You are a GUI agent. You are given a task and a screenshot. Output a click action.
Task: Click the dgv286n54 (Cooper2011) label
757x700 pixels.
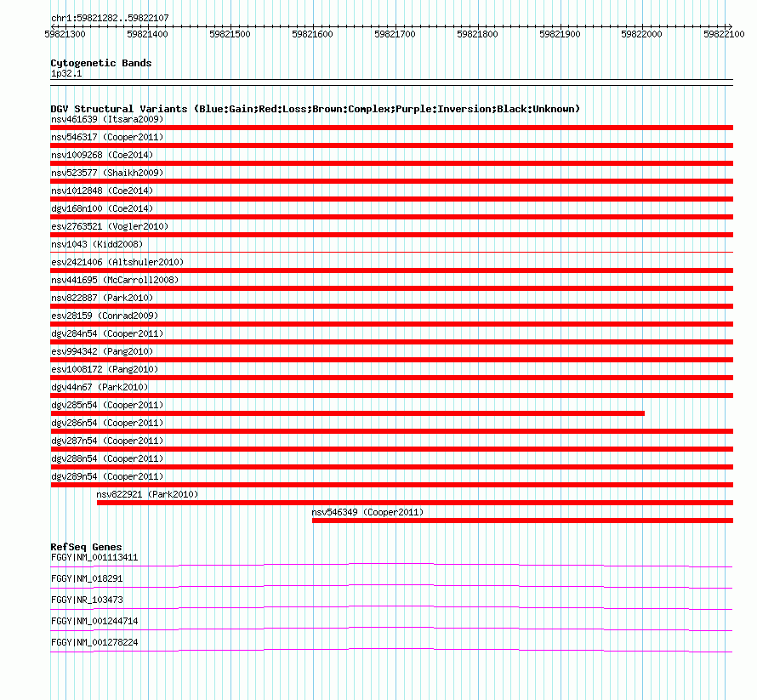[x=107, y=423]
